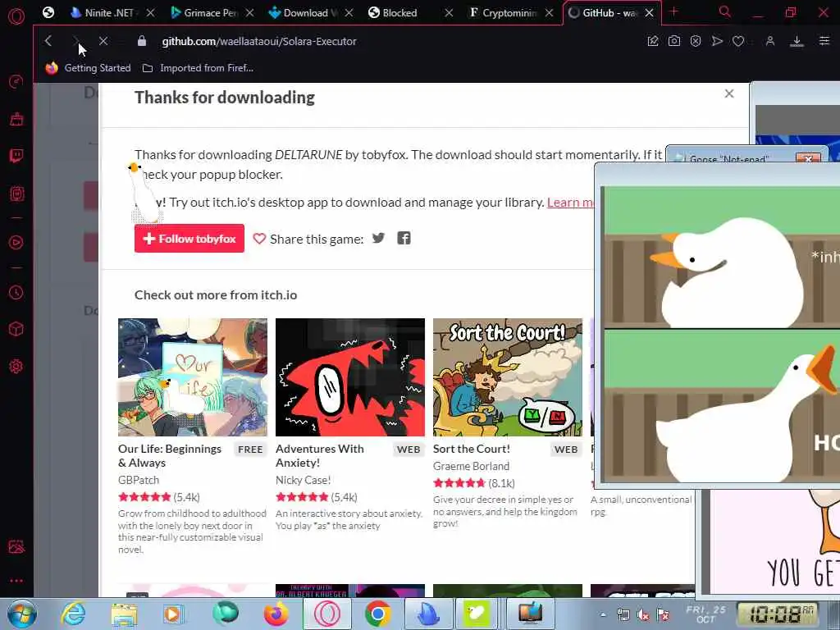This screenshot has width=840, height=630.
Task: Click the padlock site info icon
Action: 141,41
